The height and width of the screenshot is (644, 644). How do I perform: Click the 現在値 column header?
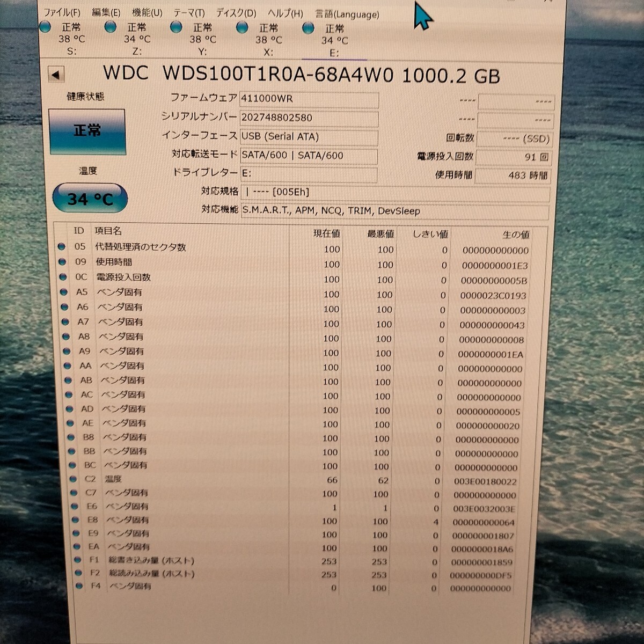pos(327,233)
